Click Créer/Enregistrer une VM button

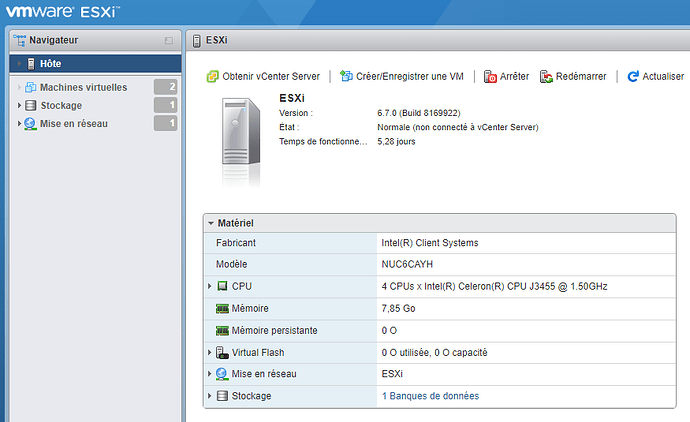402,77
